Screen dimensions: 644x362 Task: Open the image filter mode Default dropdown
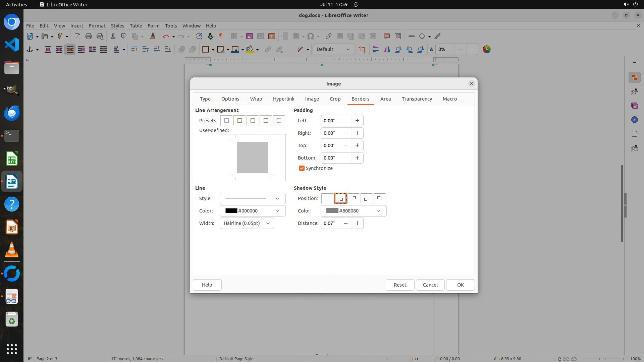(333, 49)
